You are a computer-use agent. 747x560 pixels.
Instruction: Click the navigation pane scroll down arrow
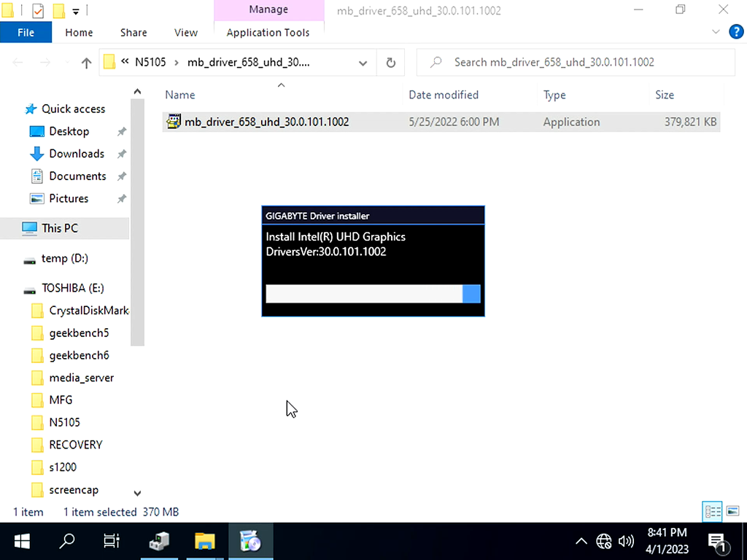pos(137,494)
